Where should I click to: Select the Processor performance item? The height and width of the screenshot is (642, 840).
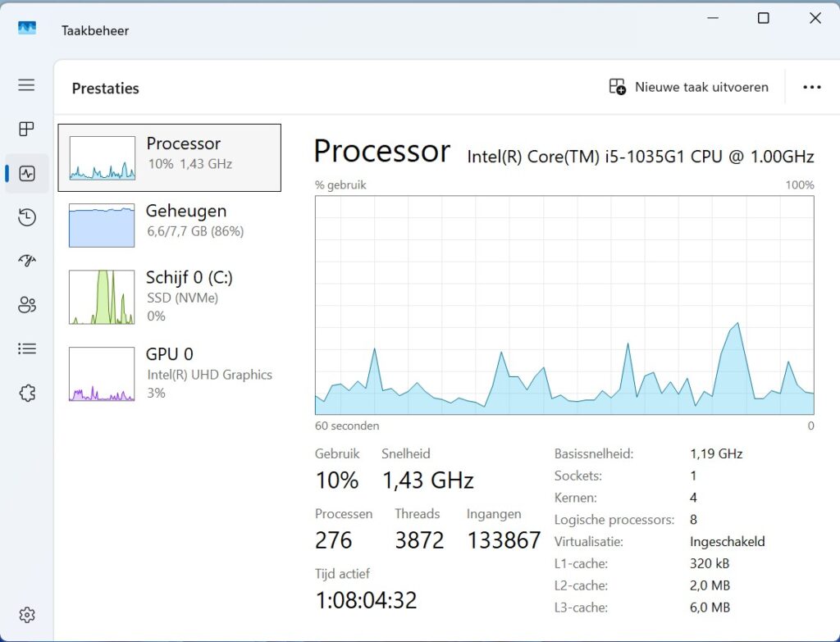point(169,157)
